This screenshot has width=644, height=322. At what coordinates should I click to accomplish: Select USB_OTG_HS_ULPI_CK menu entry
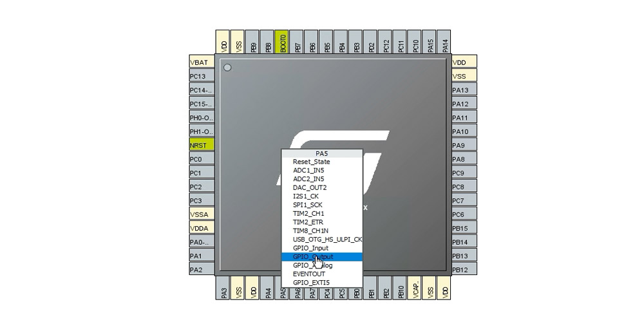(x=321, y=240)
